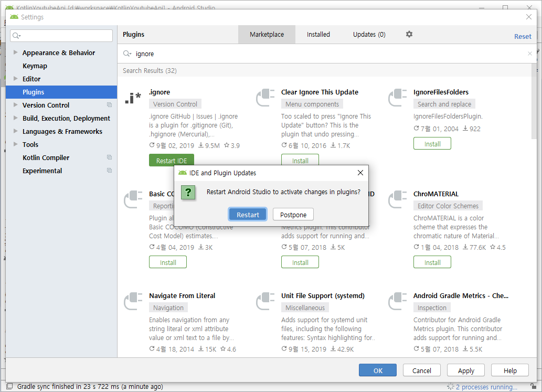Screen dimensions: 542x392
Task: Click the Menu components category tag
Action: [312, 104]
